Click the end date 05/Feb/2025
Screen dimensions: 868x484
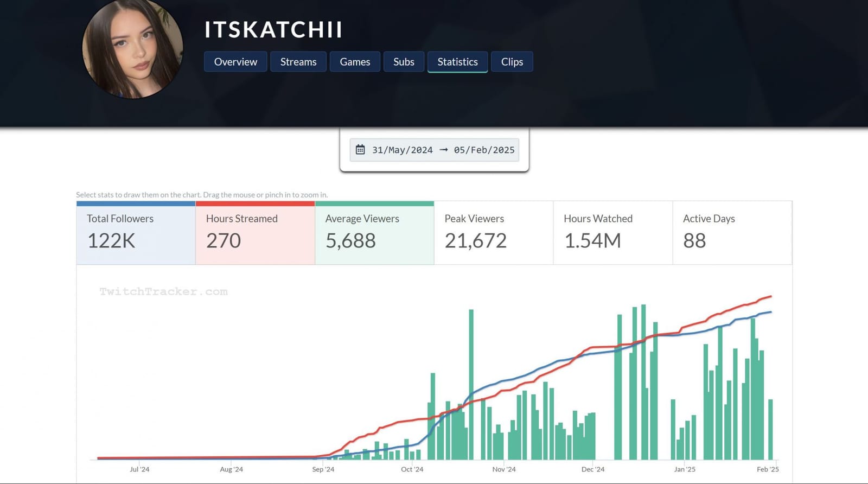pos(484,150)
